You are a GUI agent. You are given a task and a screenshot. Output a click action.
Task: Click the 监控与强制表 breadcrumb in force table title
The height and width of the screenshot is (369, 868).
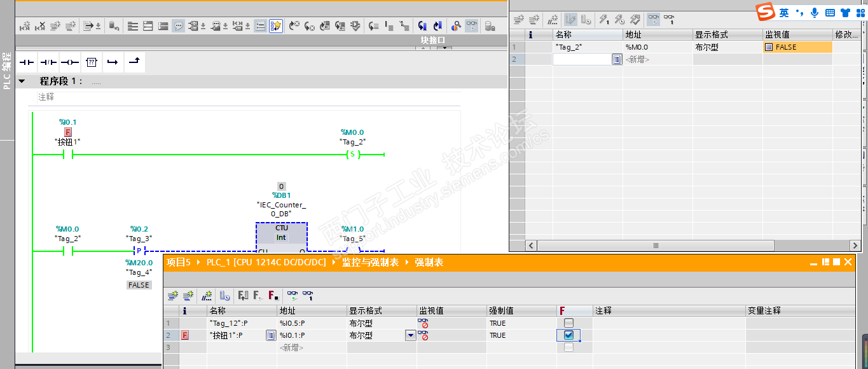point(369,262)
